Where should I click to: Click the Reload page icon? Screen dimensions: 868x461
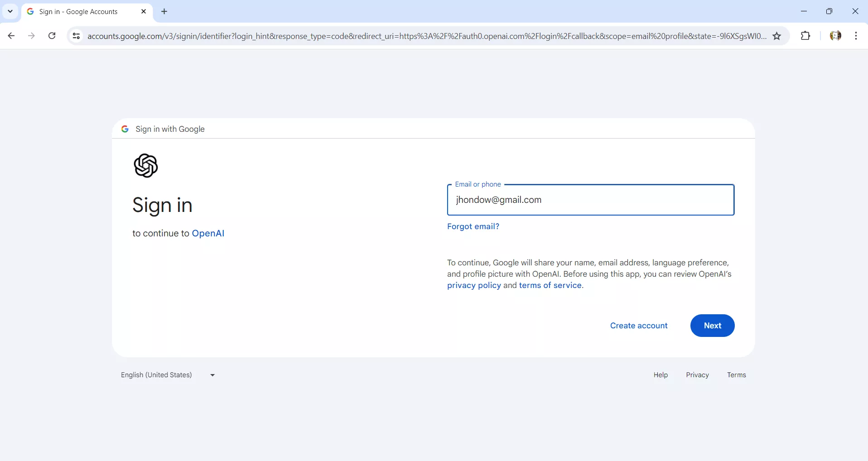point(52,36)
